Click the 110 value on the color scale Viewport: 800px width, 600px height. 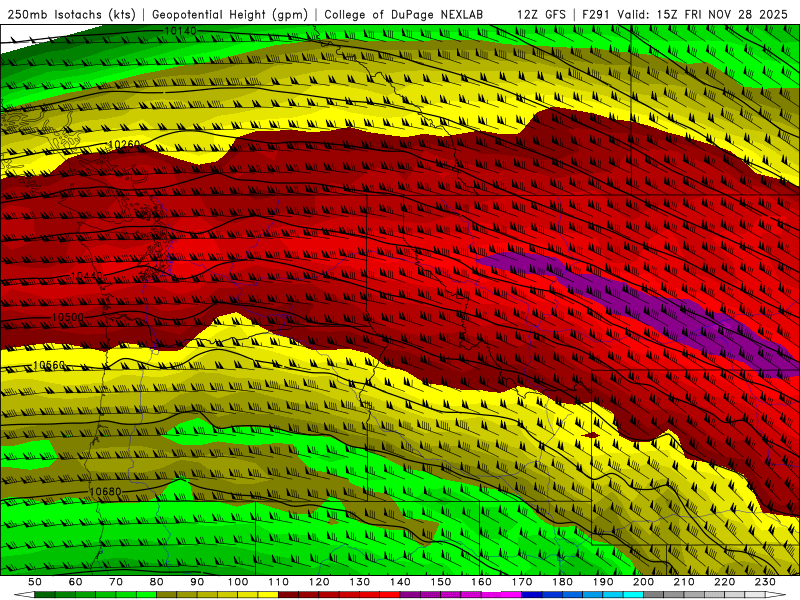(x=279, y=582)
